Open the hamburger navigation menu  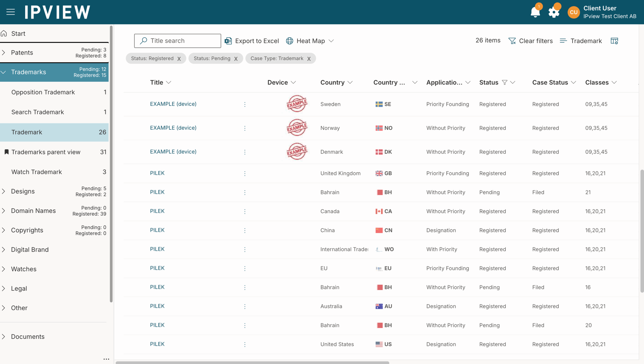coord(11,12)
